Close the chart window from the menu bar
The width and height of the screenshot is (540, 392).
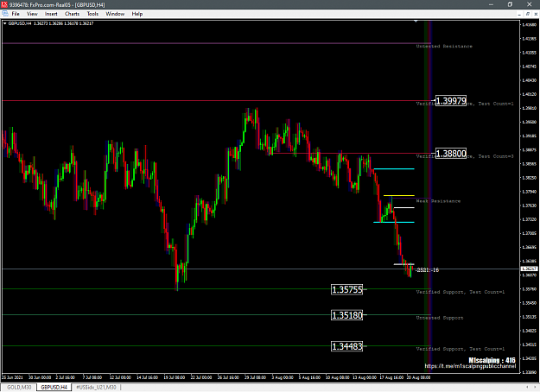coord(536,14)
